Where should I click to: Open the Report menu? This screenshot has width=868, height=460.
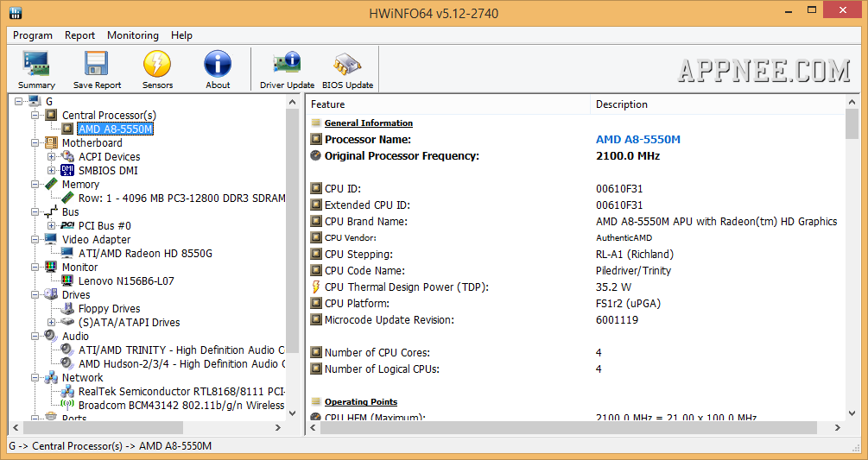pos(79,35)
